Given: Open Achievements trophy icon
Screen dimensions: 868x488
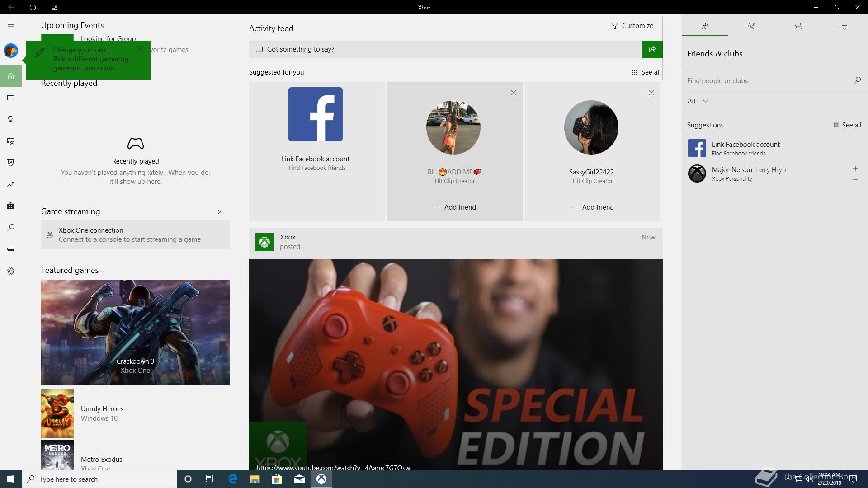Looking at the screenshot, I should click(x=11, y=119).
